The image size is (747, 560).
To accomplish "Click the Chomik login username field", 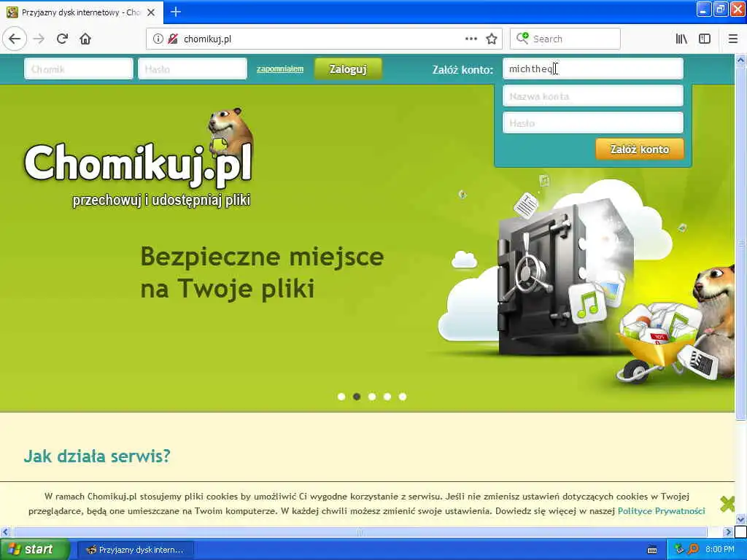I will point(79,69).
